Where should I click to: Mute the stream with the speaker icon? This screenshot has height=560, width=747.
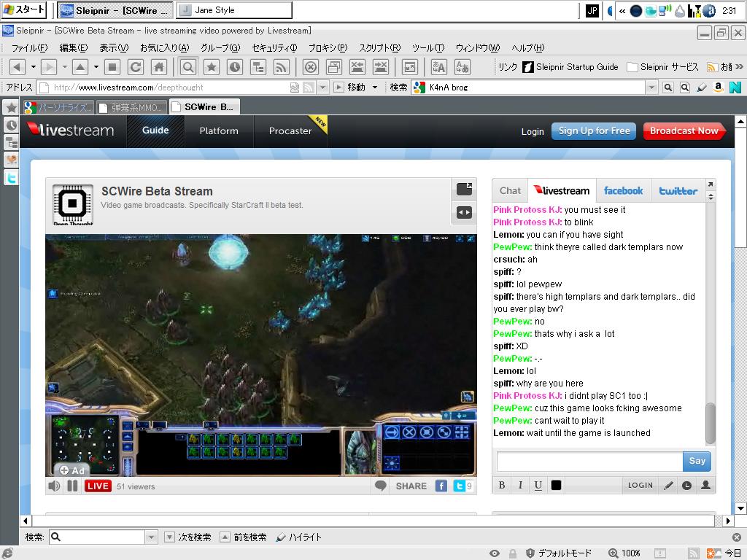(x=54, y=486)
